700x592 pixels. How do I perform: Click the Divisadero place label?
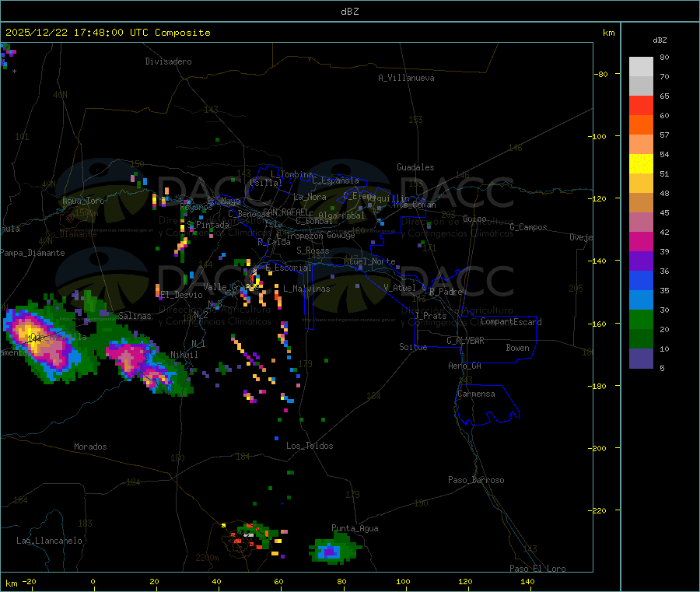168,61
